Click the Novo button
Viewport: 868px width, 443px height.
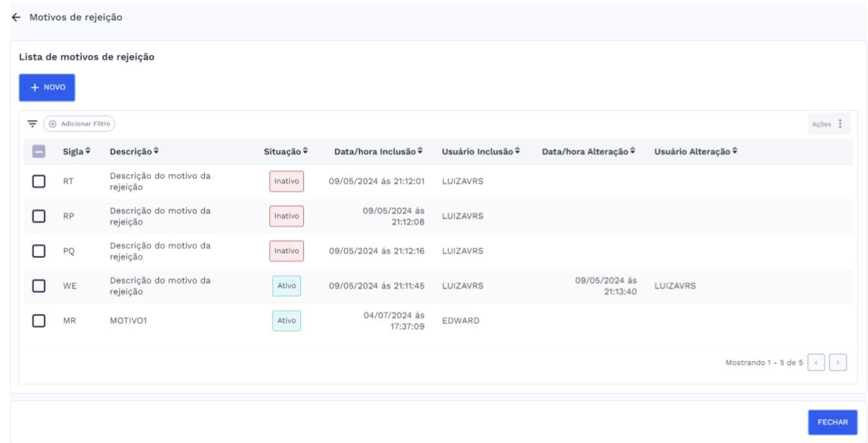[x=47, y=87]
